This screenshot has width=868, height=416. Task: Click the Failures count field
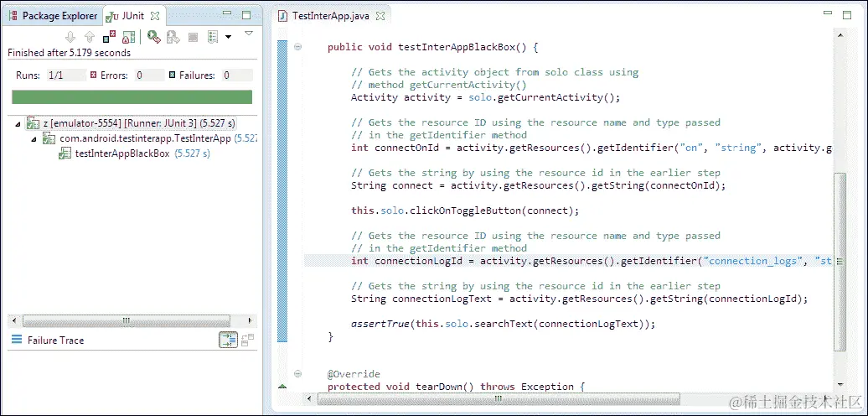237,75
